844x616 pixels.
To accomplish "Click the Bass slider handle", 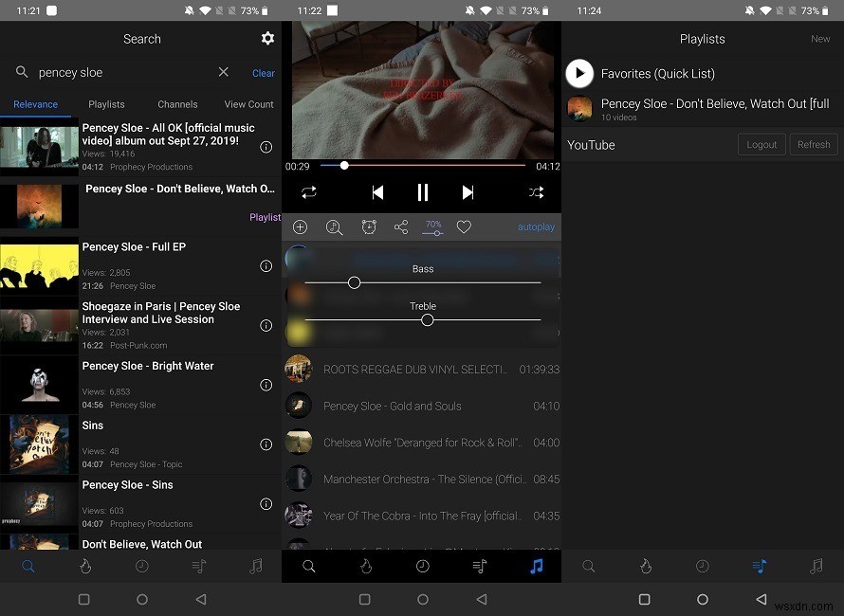I will coord(354,282).
